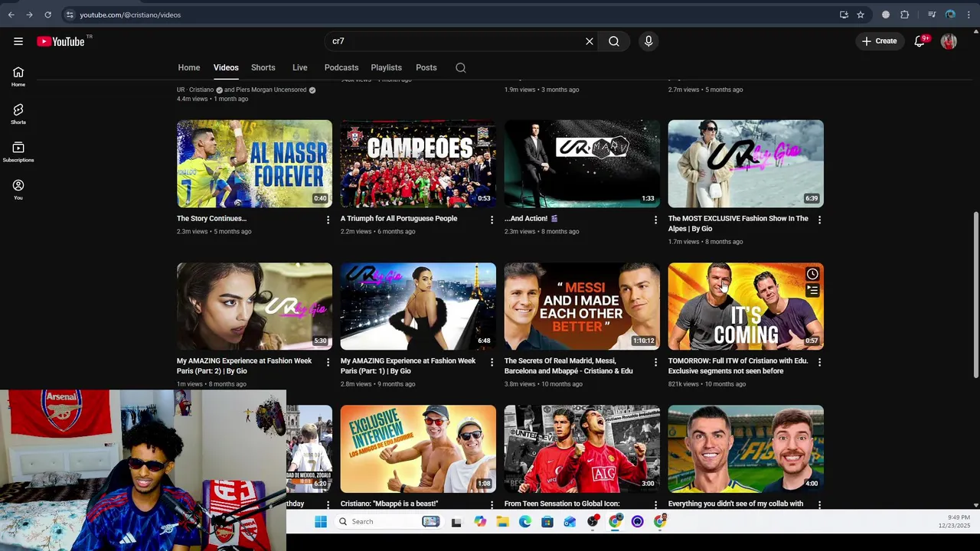Screen dimensions: 980x551
Task: Open options for TOMORROW: Full ITW video
Action: (819, 362)
